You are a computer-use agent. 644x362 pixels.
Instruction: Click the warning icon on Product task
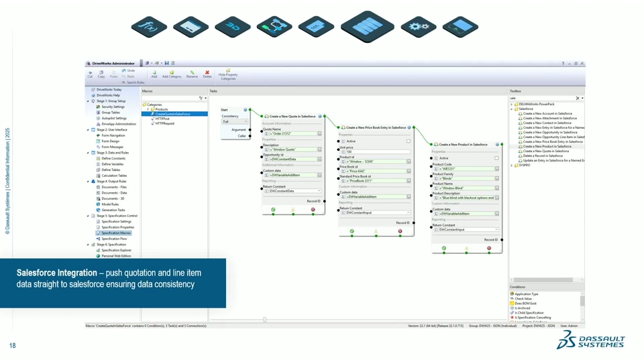pos(467,248)
